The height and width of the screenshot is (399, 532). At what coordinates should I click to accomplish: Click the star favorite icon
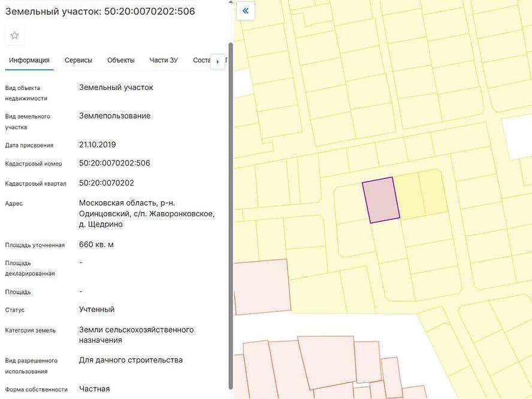pos(14,35)
